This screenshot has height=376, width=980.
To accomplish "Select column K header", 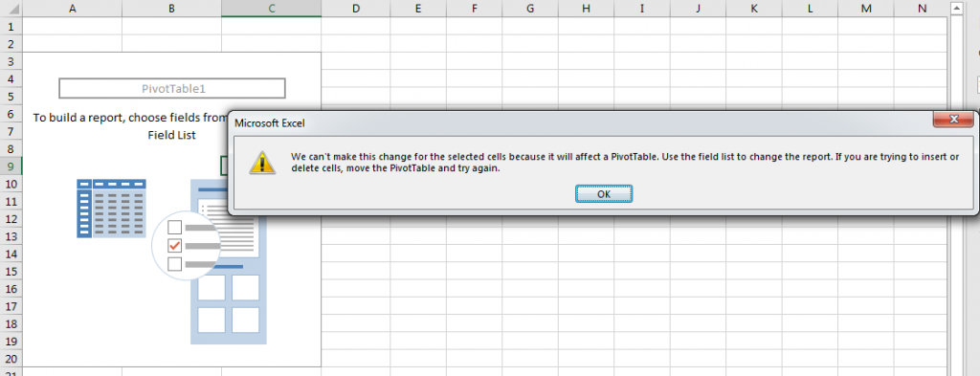I will tap(754, 8).
